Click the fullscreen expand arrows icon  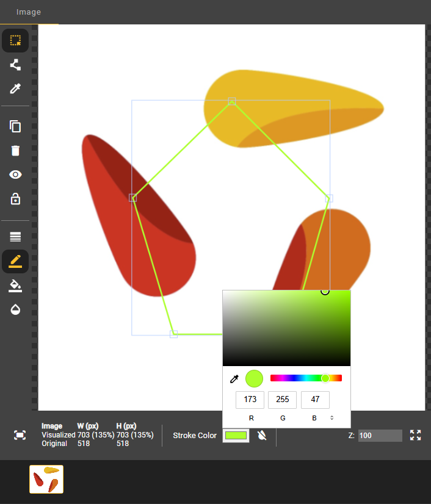pyautogui.click(x=415, y=435)
